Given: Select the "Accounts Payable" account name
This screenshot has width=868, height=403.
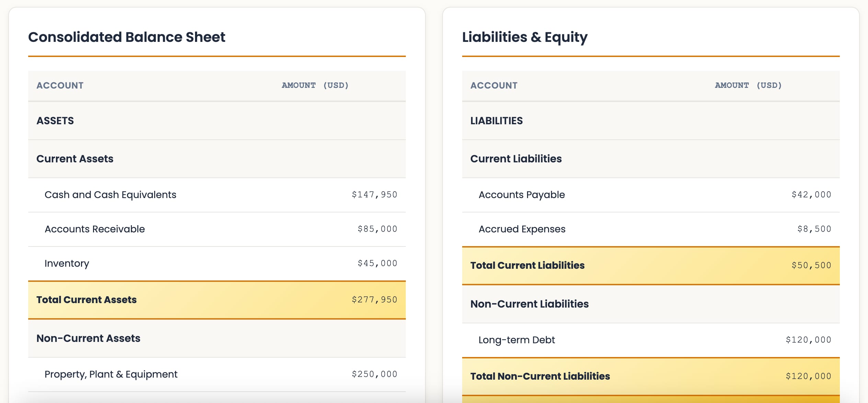Looking at the screenshot, I should [x=522, y=195].
